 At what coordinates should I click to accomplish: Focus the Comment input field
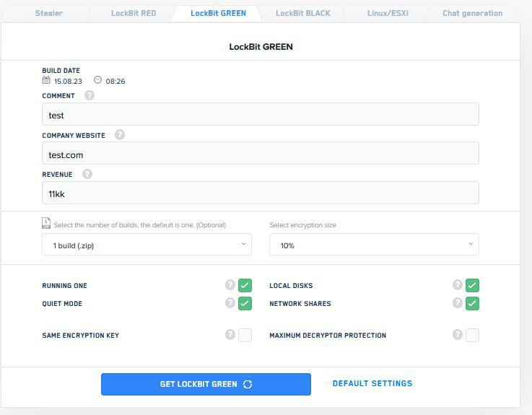tap(261, 114)
